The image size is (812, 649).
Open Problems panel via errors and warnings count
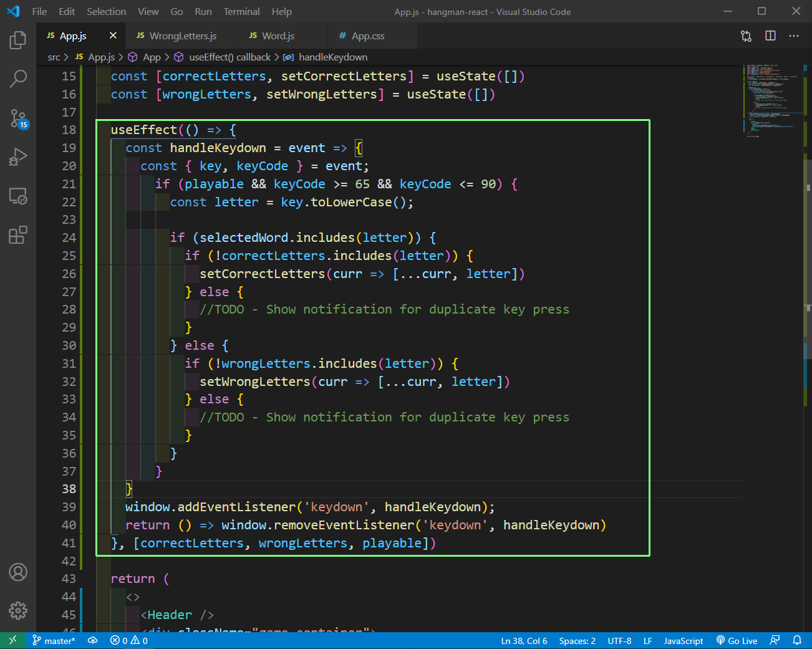(129, 640)
